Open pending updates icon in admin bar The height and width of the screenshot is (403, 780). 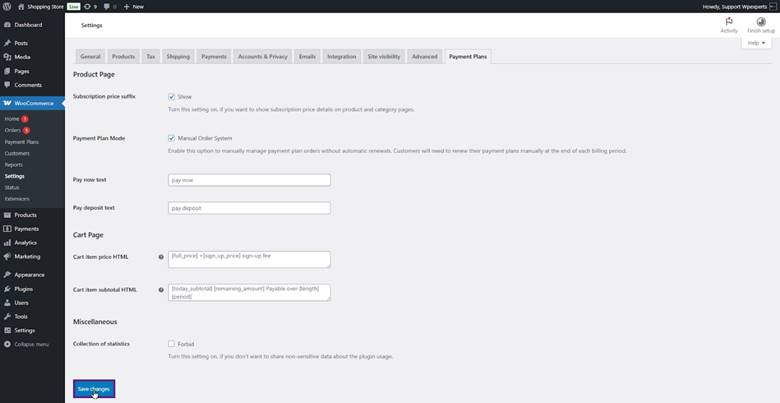click(x=88, y=6)
